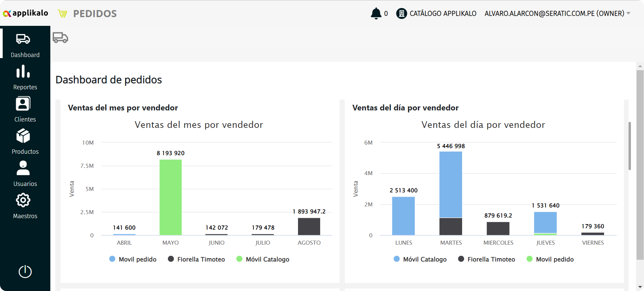The width and height of the screenshot is (644, 291).
Task: Click the JUNIO axis label
Action: pyautogui.click(x=216, y=243)
